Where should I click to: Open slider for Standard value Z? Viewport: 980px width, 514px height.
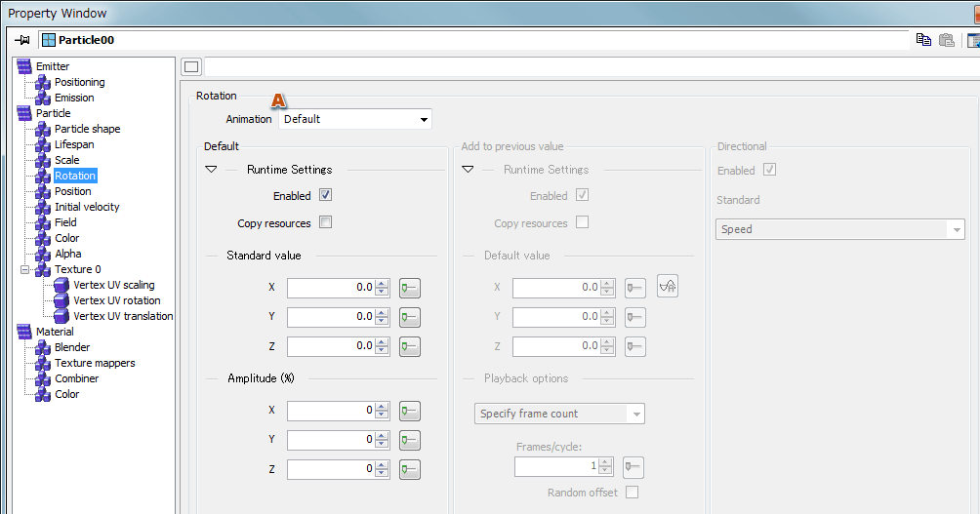pyautogui.click(x=409, y=346)
